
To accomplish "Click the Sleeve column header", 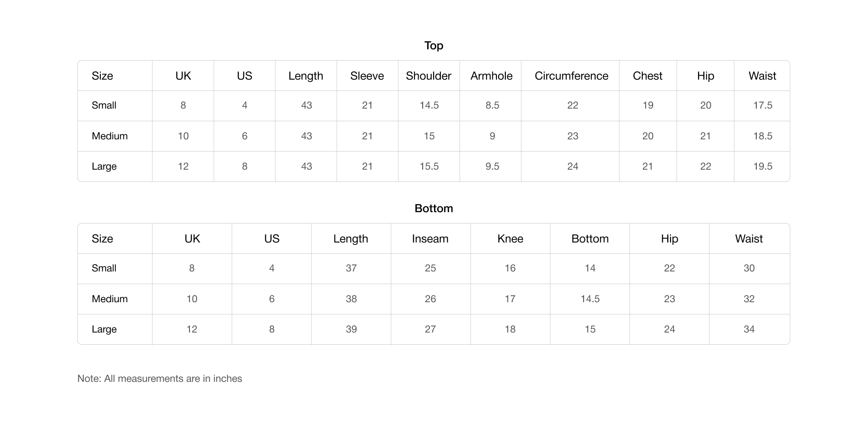I will 367,76.
